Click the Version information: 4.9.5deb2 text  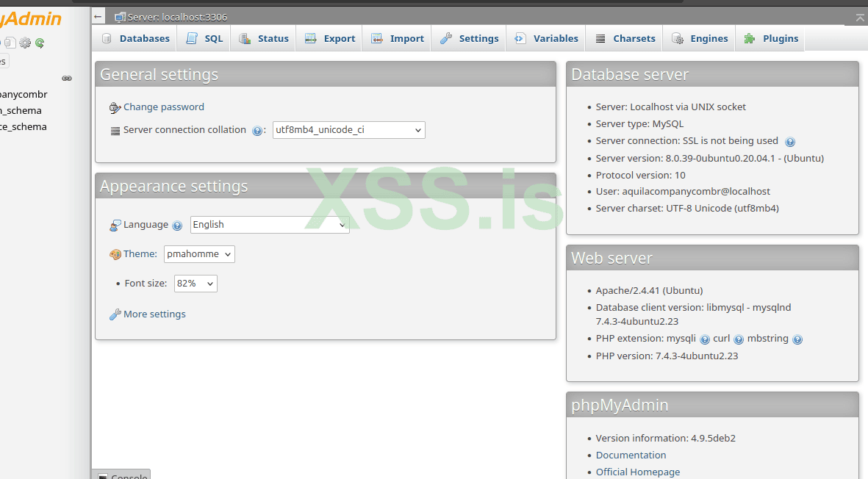665,438
